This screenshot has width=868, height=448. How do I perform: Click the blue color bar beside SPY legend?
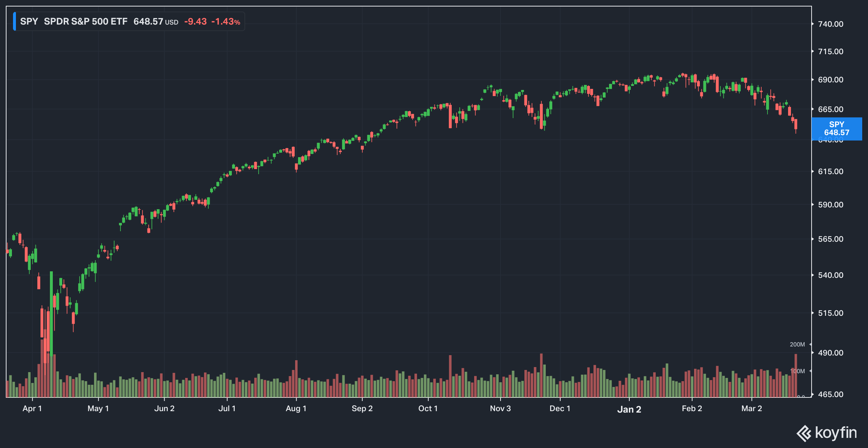(14, 21)
